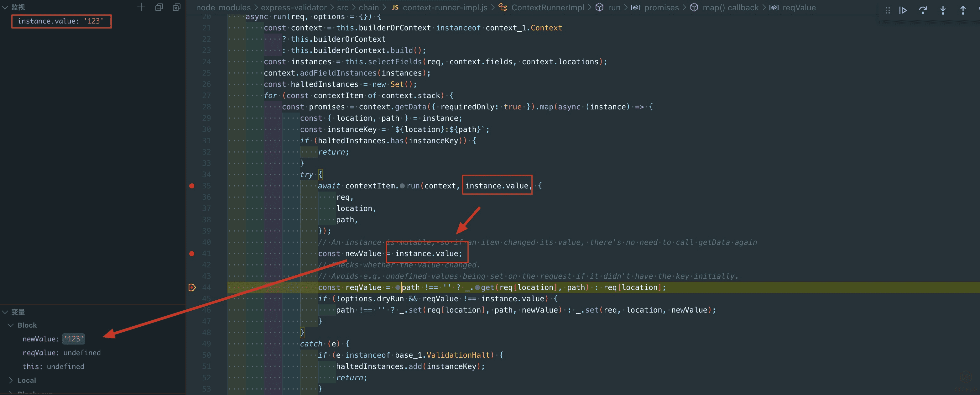Collapse the 变量 variables section
This screenshot has height=395, width=980.
click(x=5, y=312)
